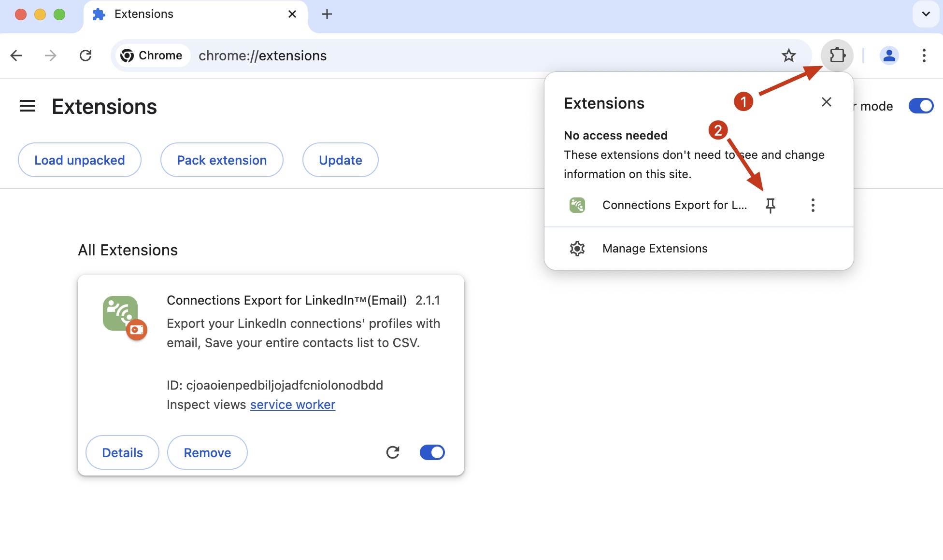Close the Extensions popup
The image size is (943, 560).
click(x=827, y=102)
